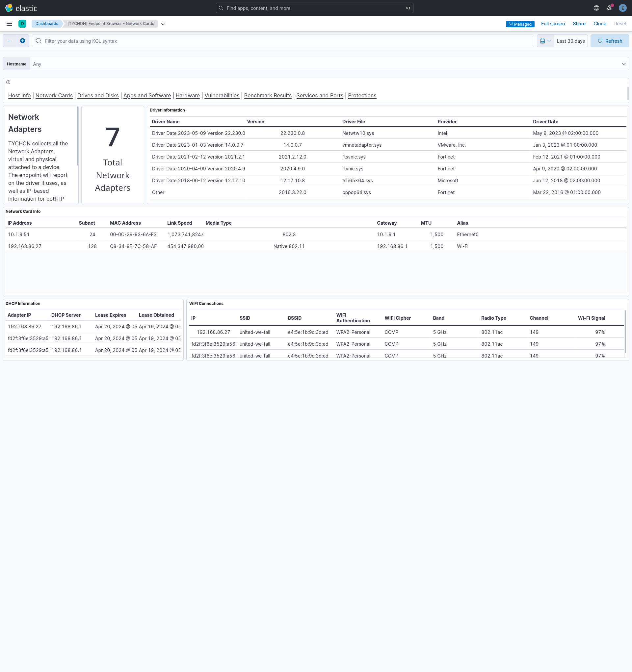Click the green D space avatar
The height and width of the screenshot is (672, 632).
point(22,24)
